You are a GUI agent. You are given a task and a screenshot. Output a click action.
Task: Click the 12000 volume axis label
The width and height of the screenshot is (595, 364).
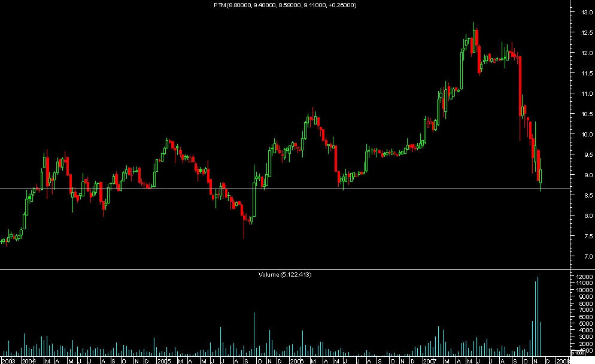[584, 277]
